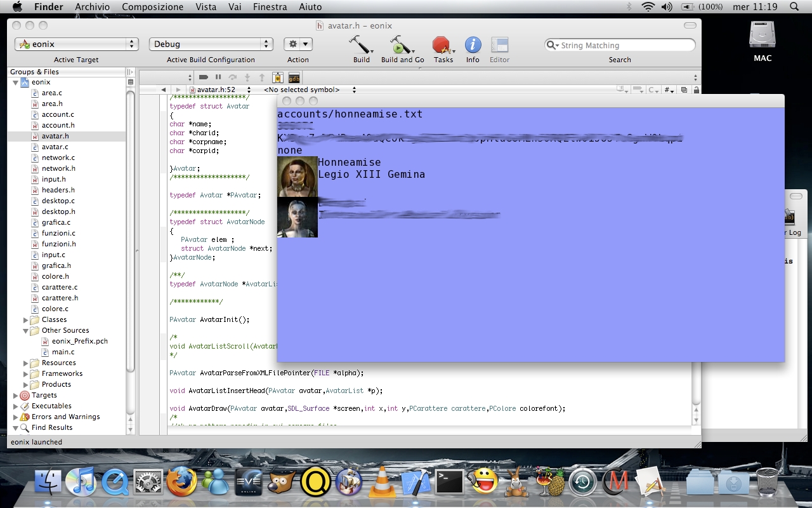
Task: Click the Groups & Files column header
Action: coord(67,72)
